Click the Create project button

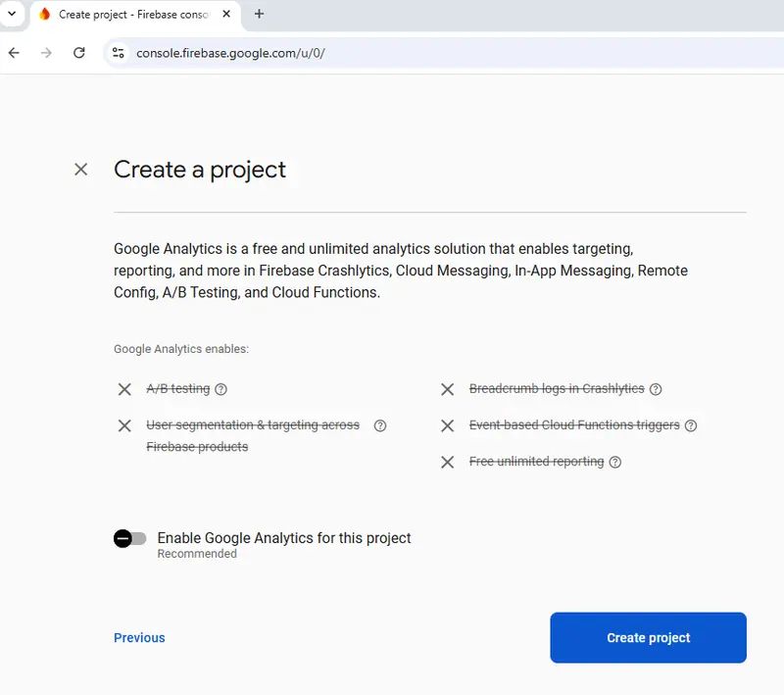(648, 637)
